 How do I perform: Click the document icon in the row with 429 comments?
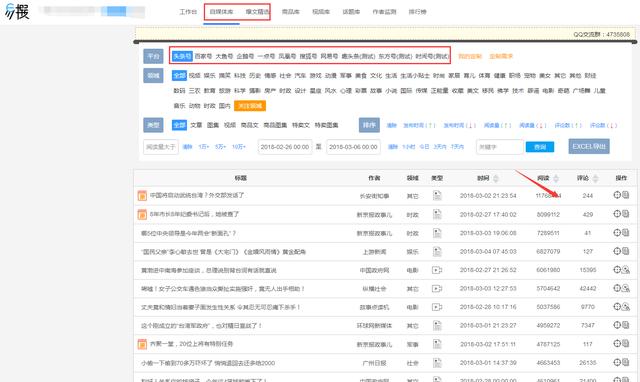[626, 213]
